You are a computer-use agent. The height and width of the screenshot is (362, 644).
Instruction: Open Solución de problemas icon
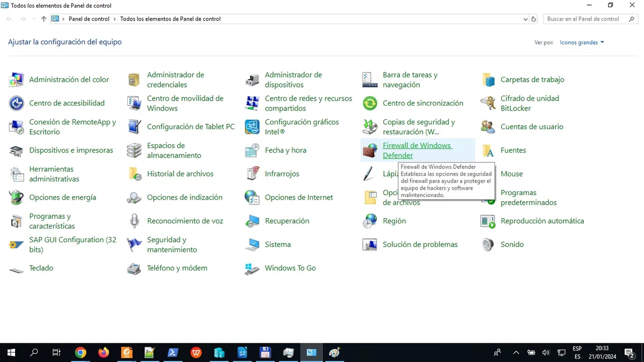pyautogui.click(x=370, y=245)
